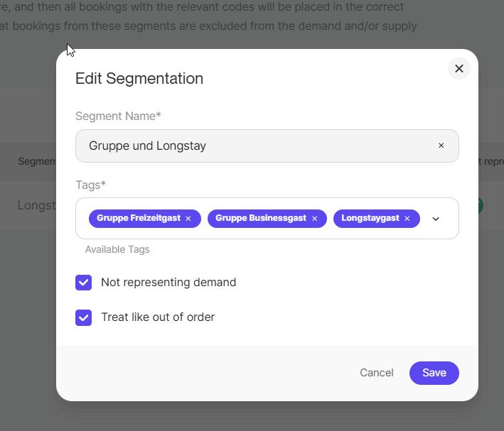The image size is (504, 431).
Task: Click the 'Treat like out of order' label
Action: tap(158, 317)
